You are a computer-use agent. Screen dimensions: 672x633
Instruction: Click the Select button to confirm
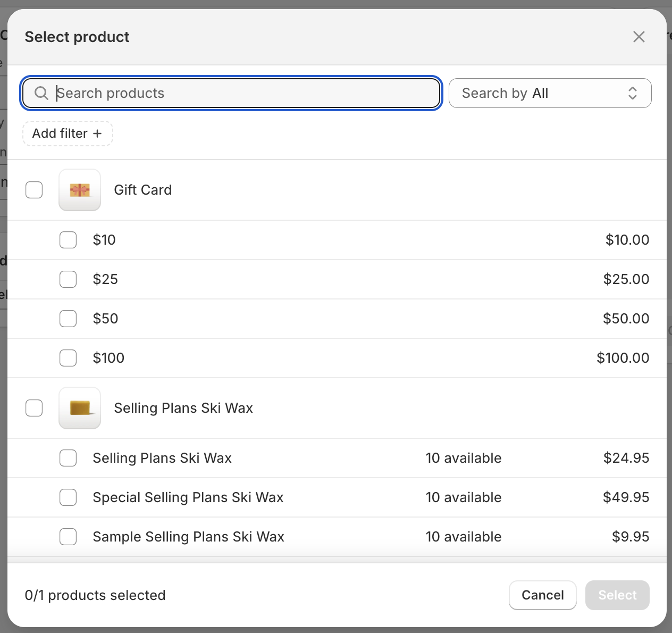pos(617,595)
